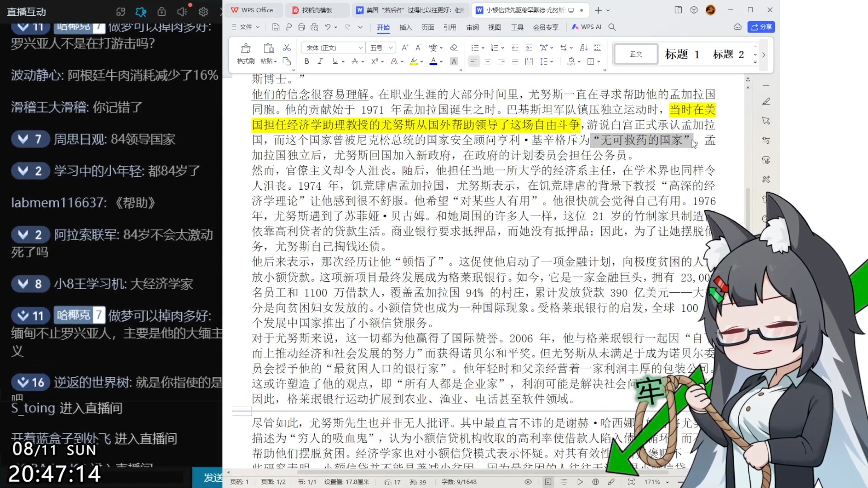Apply the 正文 body style

(636, 54)
